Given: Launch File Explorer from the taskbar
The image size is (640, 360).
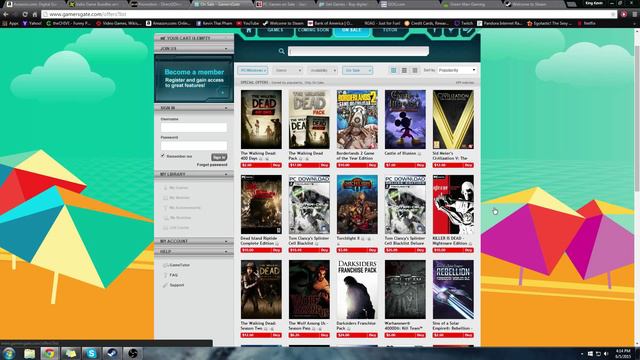Looking at the screenshot, I should [29, 353].
